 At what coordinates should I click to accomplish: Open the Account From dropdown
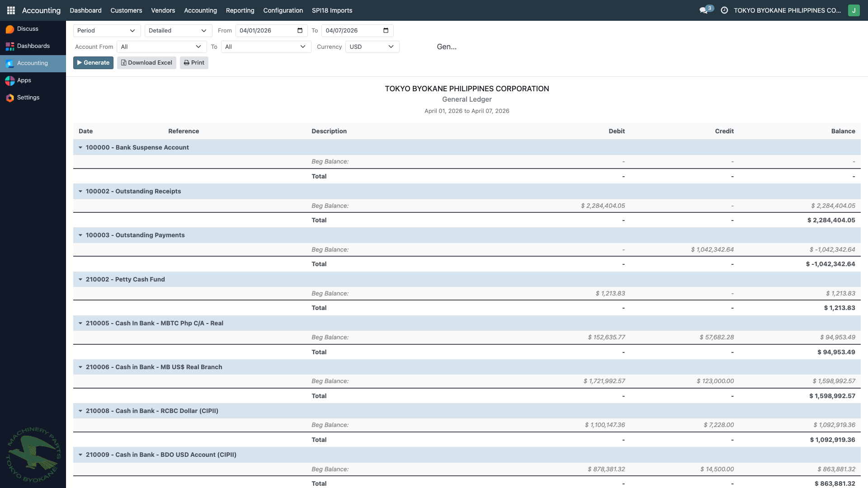pyautogui.click(x=161, y=47)
